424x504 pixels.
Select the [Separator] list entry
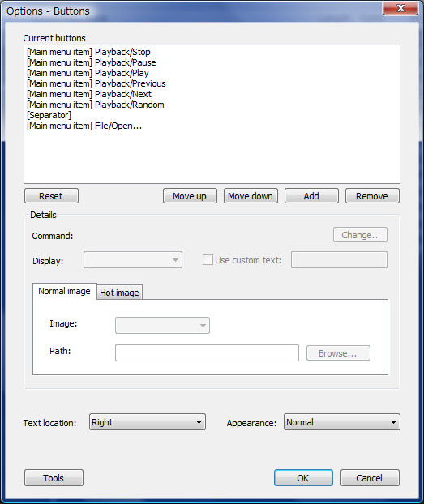tap(49, 115)
